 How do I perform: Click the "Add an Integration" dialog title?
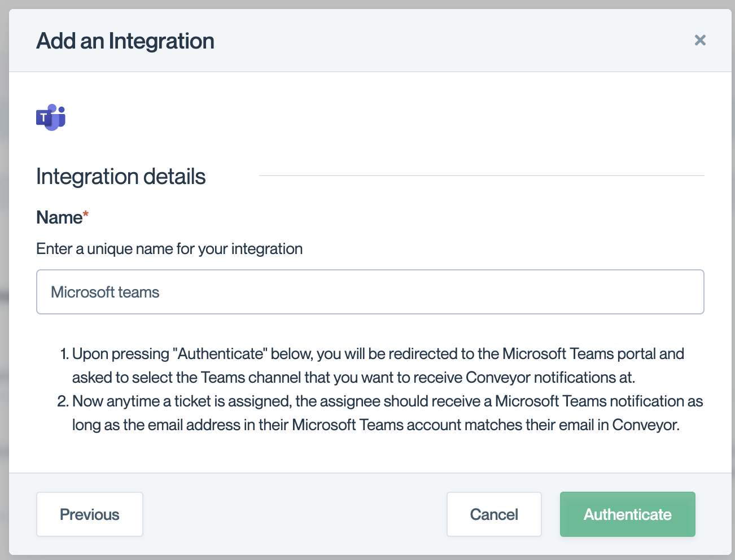point(125,41)
